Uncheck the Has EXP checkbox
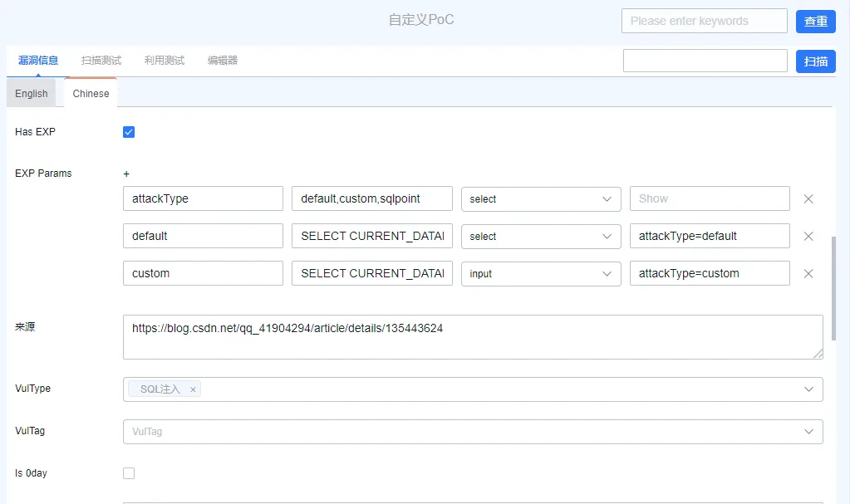The height and width of the screenshot is (504, 850). pos(129,132)
